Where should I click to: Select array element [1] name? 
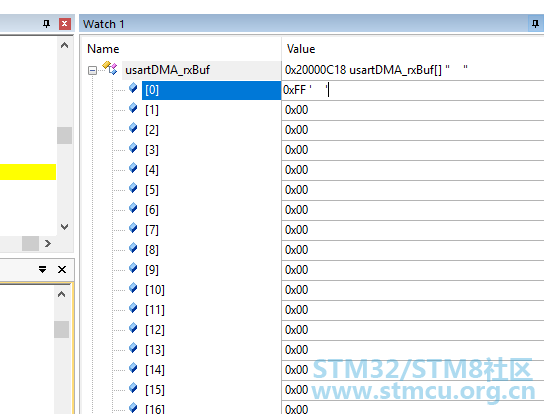152,110
